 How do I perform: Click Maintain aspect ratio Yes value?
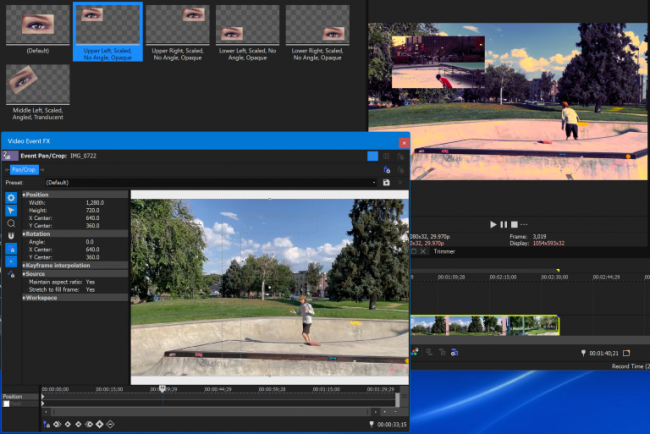[90, 282]
